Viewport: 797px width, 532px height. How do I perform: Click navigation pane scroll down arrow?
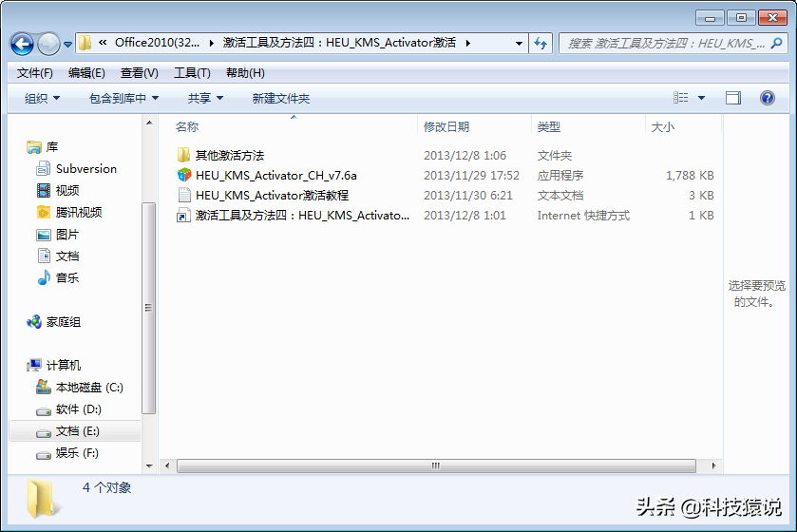click(x=149, y=465)
